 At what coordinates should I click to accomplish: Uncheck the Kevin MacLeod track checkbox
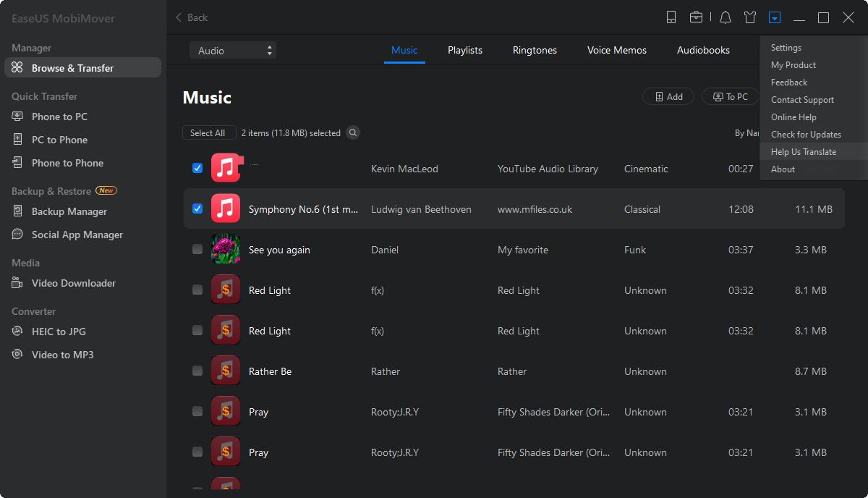pos(197,168)
